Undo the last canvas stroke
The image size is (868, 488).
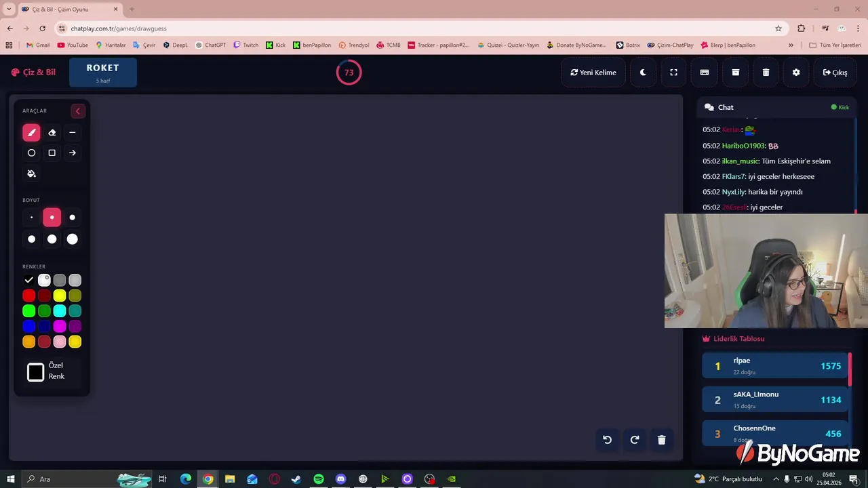click(x=607, y=440)
